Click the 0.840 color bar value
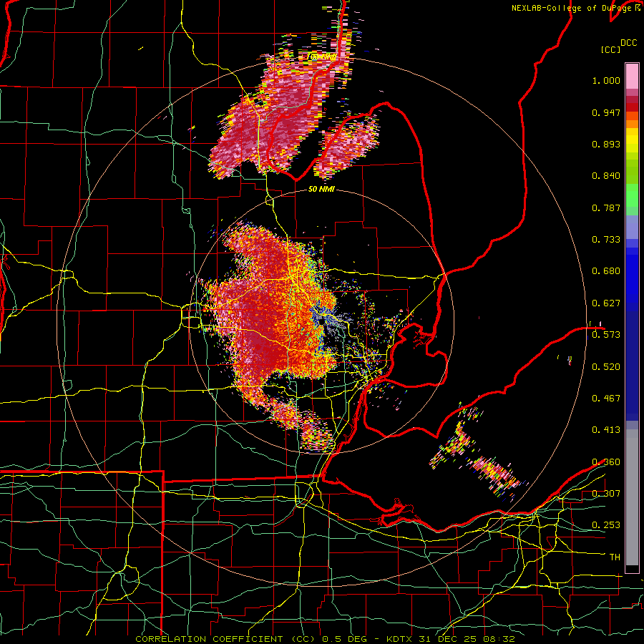 606,176
